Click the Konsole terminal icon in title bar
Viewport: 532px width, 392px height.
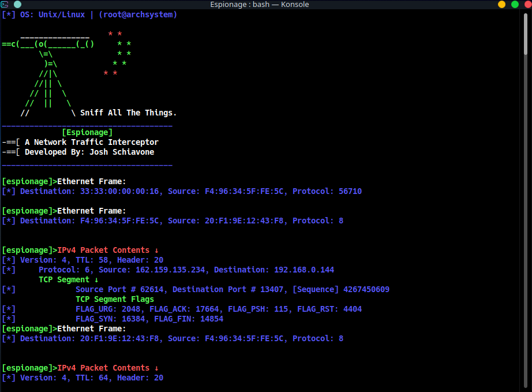(5, 5)
